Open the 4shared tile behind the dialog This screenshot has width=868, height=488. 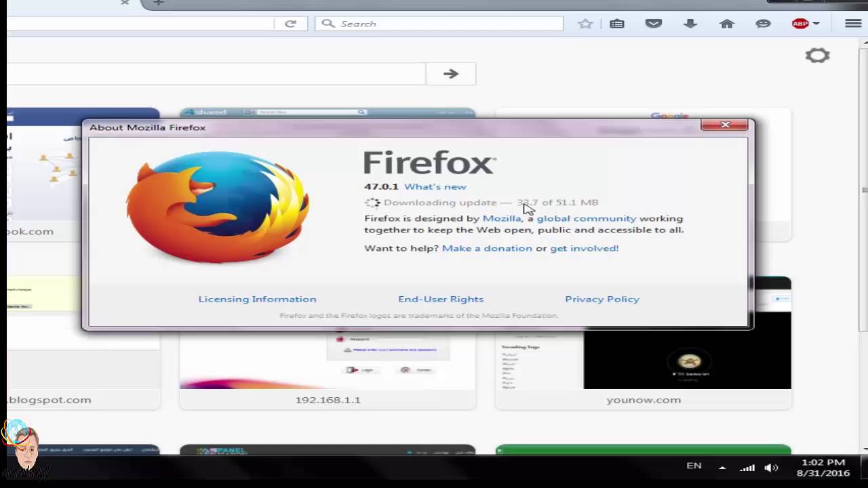tap(328, 113)
